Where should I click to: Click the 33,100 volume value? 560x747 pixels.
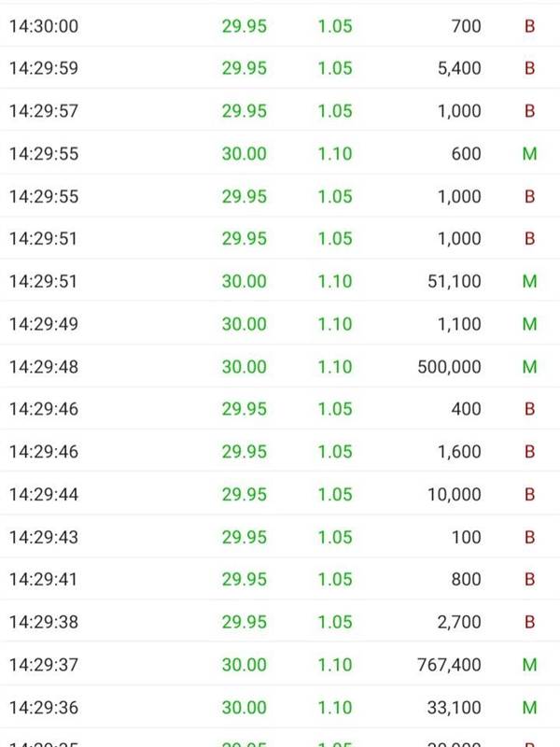(454, 708)
